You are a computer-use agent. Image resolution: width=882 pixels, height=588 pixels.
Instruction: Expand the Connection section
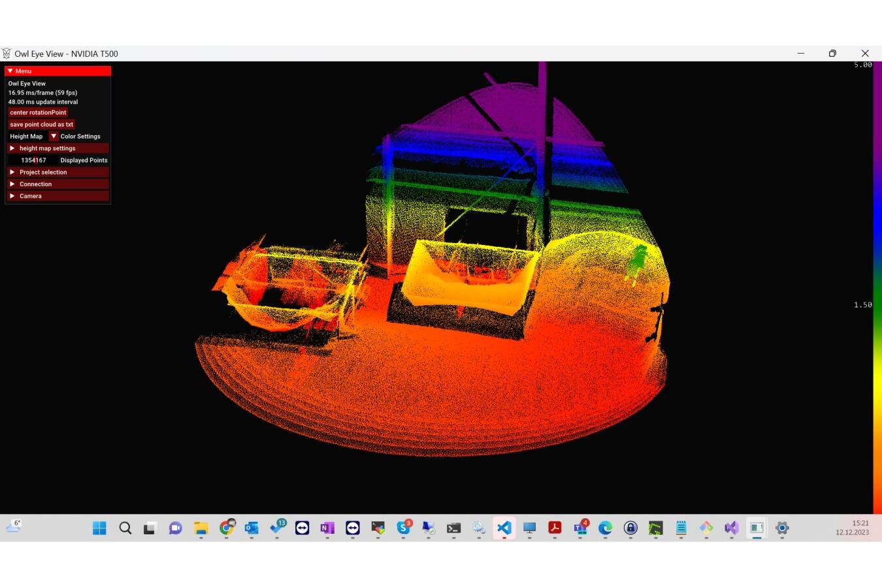(x=57, y=184)
